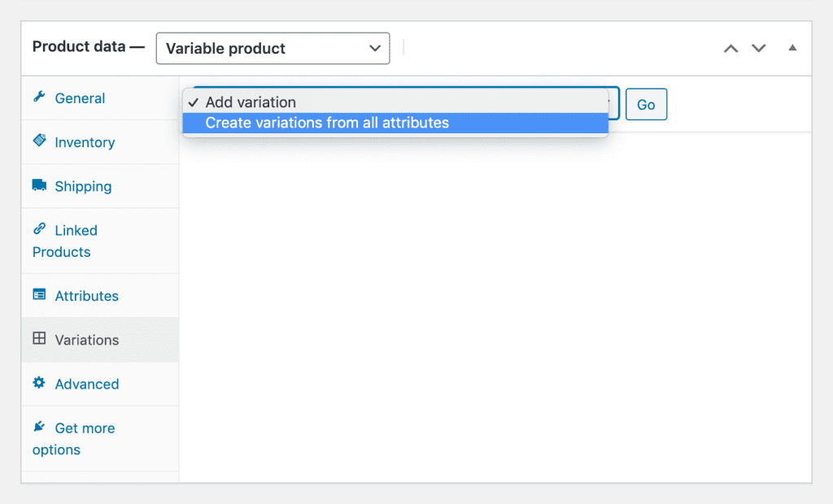Click the up arrow to reorder the panel
This screenshot has width=833, height=504.
tap(730, 48)
